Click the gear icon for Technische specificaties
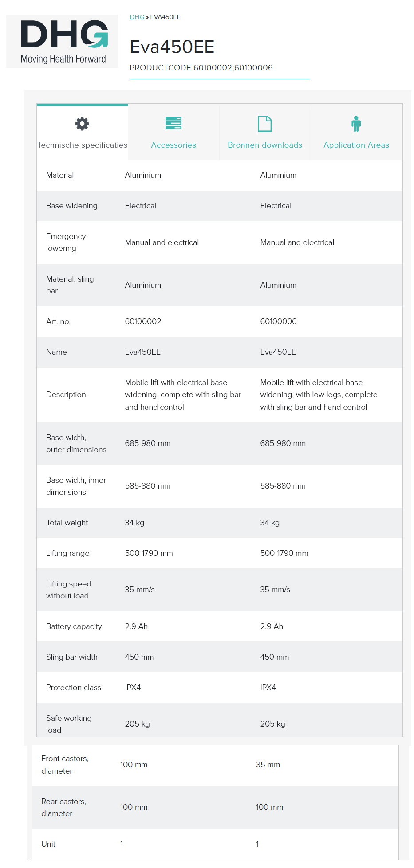414x868 pixels. point(82,124)
